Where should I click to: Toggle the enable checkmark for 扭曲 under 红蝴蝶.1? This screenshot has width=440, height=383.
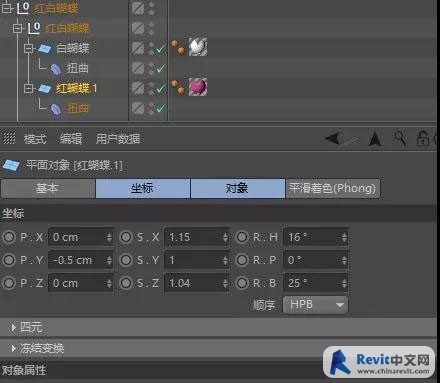161,109
